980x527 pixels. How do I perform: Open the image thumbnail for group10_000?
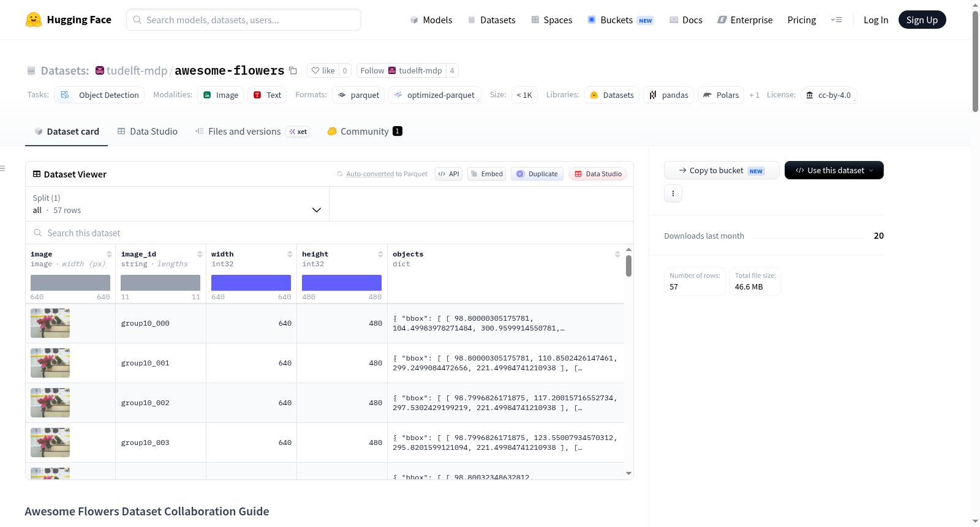click(x=50, y=323)
